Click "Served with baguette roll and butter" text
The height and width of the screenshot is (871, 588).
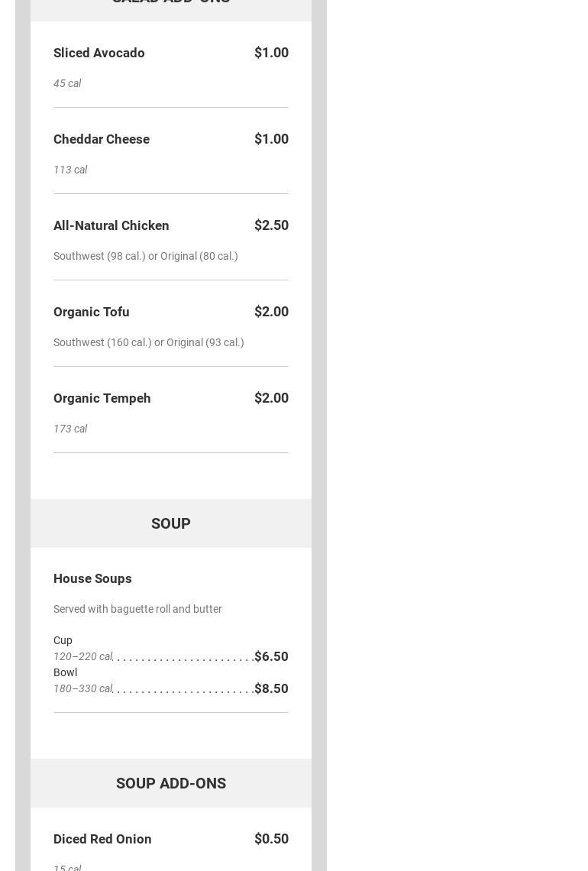(137, 609)
